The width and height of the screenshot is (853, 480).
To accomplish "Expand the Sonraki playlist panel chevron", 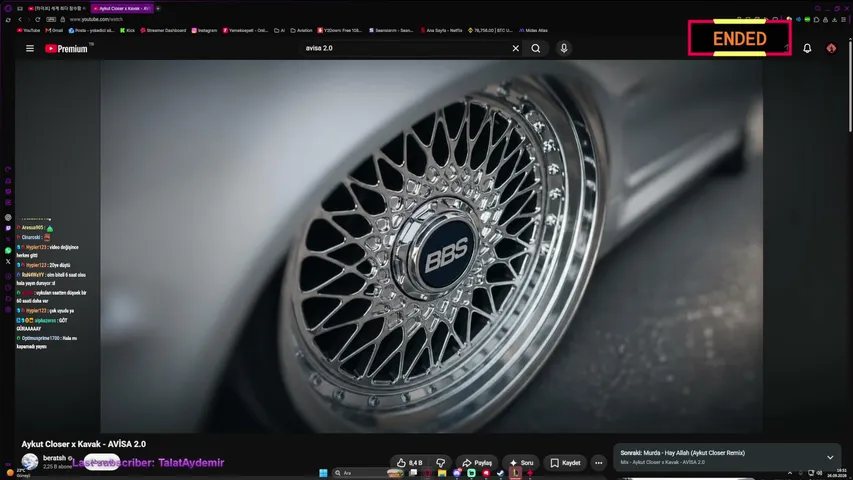I will tap(830, 457).
